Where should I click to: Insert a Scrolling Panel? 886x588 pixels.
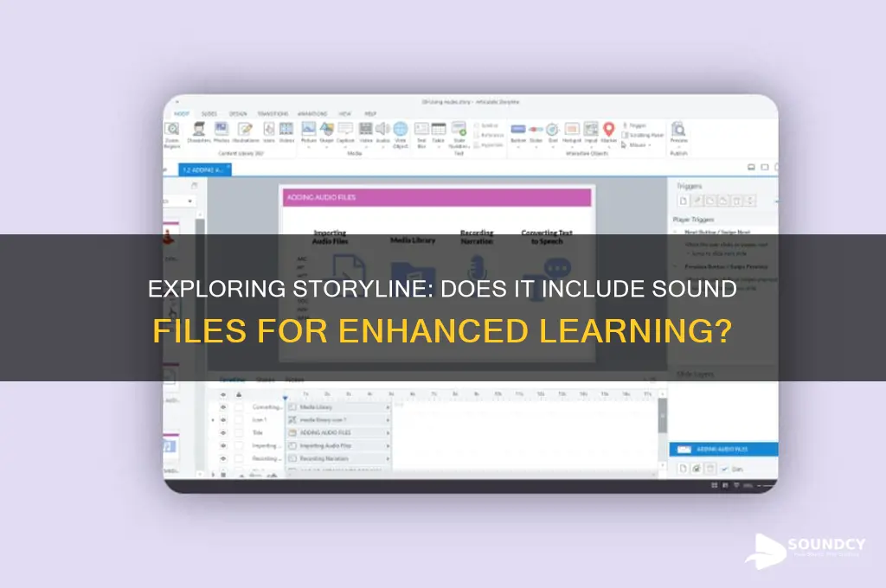coord(643,135)
